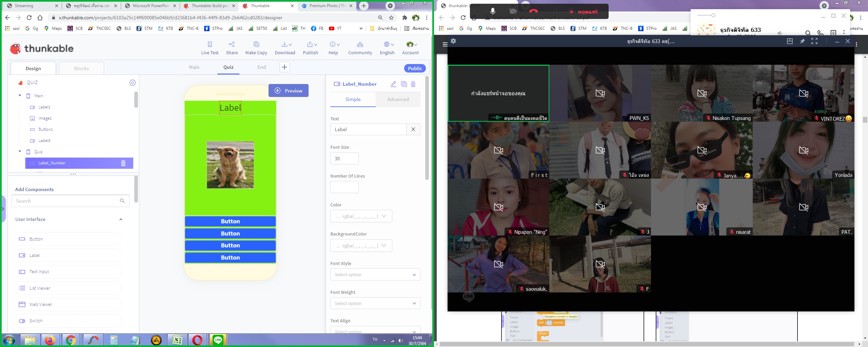Open Excel from the Windows taskbar
The height and width of the screenshot is (347, 868).
[x=177, y=340]
